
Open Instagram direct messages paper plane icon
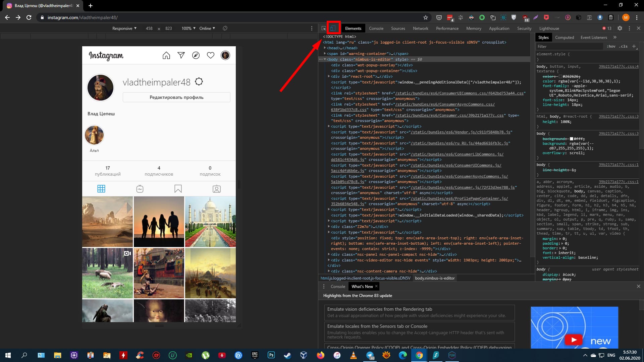point(181,55)
